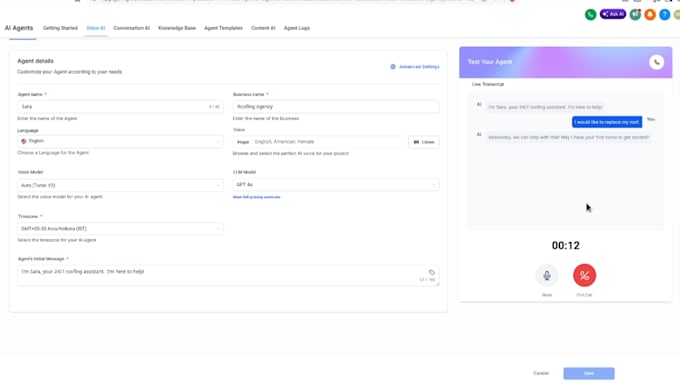Viewport: 680px width, 384px height.
Task: Click the Advanced Settings gear icon
Action: [x=393, y=67]
